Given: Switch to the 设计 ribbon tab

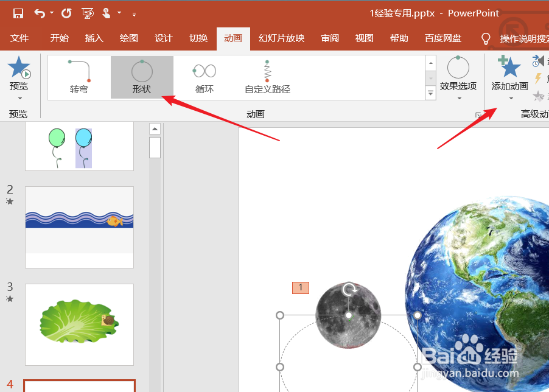Looking at the screenshot, I should coord(164,38).
